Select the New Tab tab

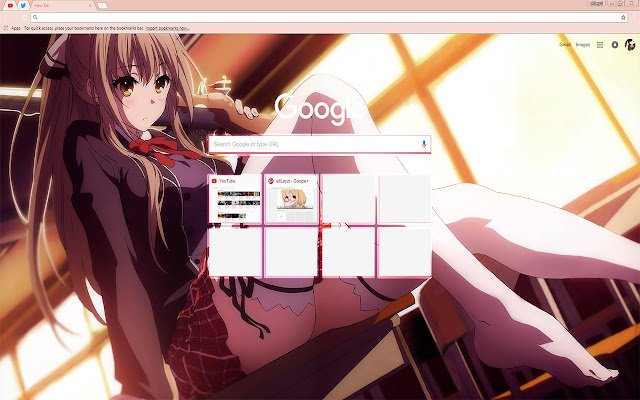(61, 5)
